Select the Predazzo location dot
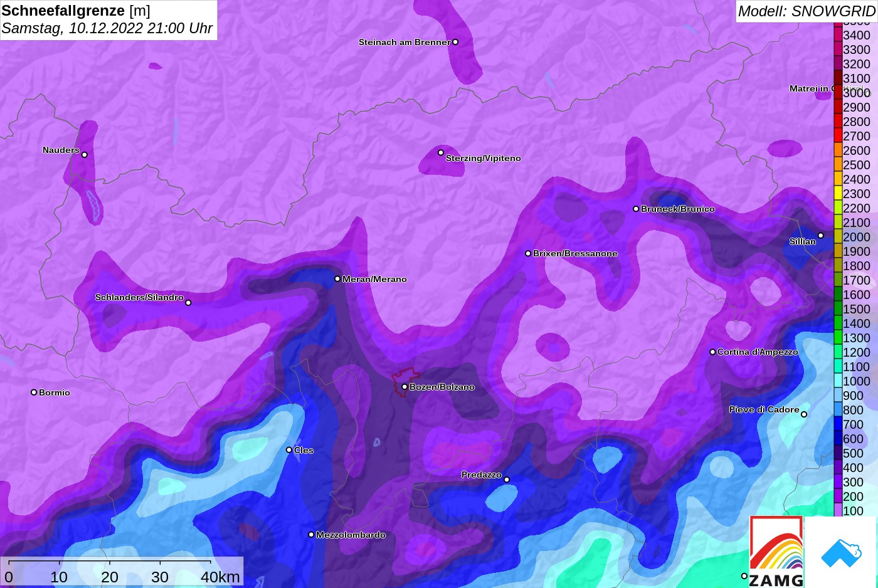Image resolution: width=878 pixels, height=588 pixels. click(x=507, y=480)
